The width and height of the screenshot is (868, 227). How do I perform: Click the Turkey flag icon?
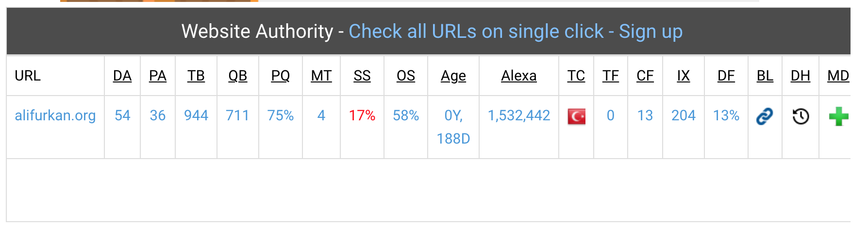click(x=576, y=116)
